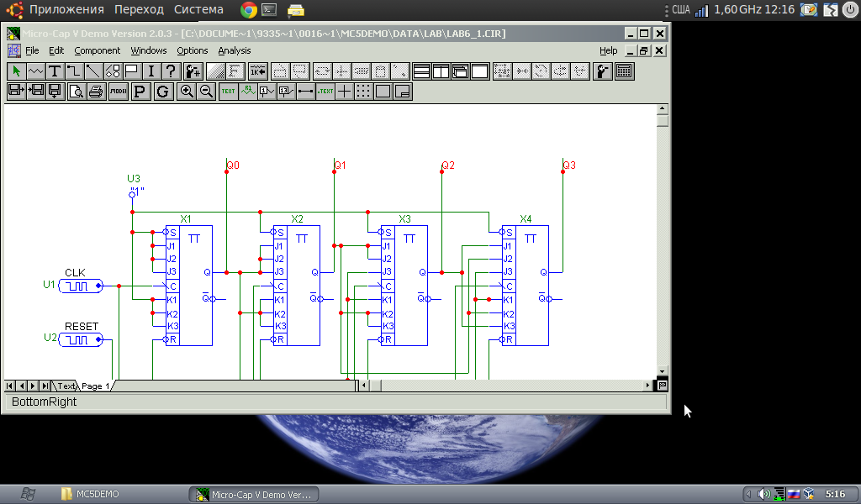Click the volume speaker tray icon

pyautogui.click(x=763, y=494)
